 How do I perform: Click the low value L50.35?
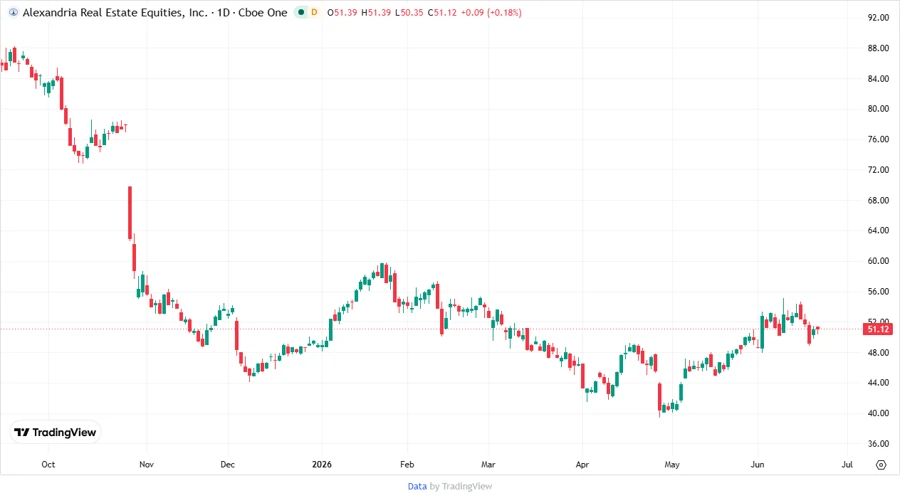(x=409, y=13)
